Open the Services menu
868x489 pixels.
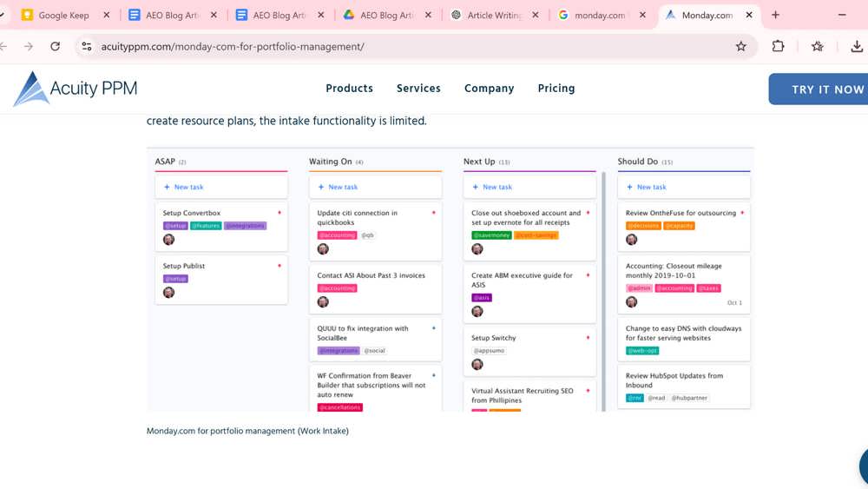pos(418,88)
